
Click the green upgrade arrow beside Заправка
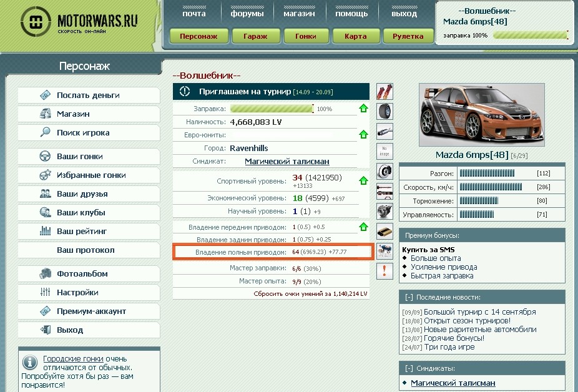coord(363,109)
